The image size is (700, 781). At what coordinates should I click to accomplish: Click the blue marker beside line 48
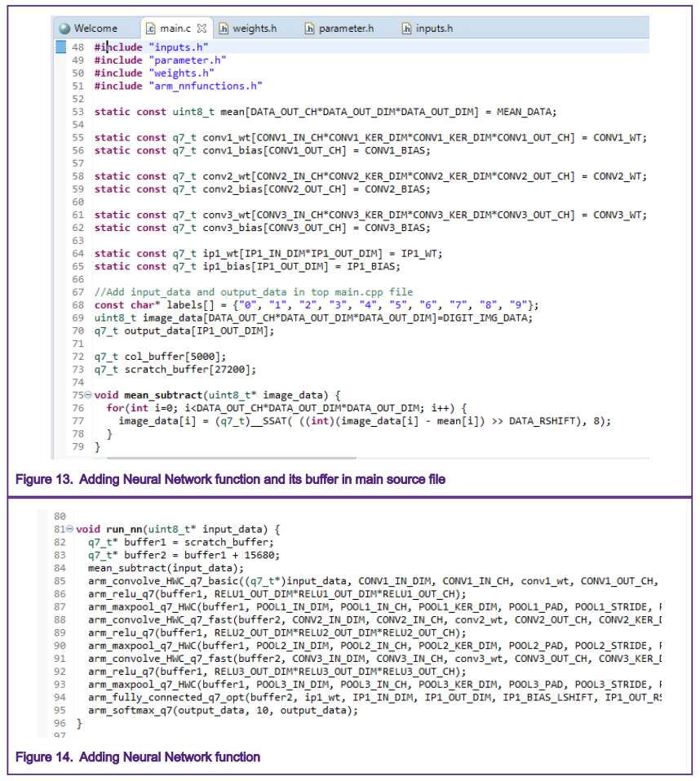60,47
